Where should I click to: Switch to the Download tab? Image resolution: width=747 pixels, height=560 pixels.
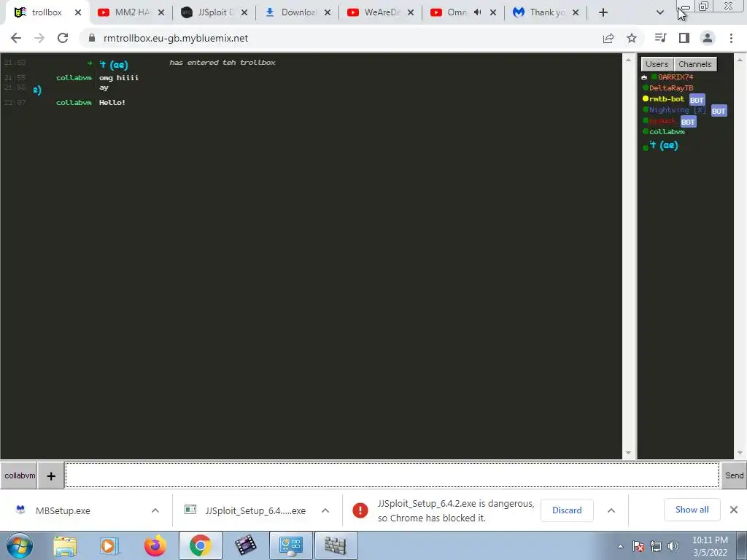click(x=298, y=12)
